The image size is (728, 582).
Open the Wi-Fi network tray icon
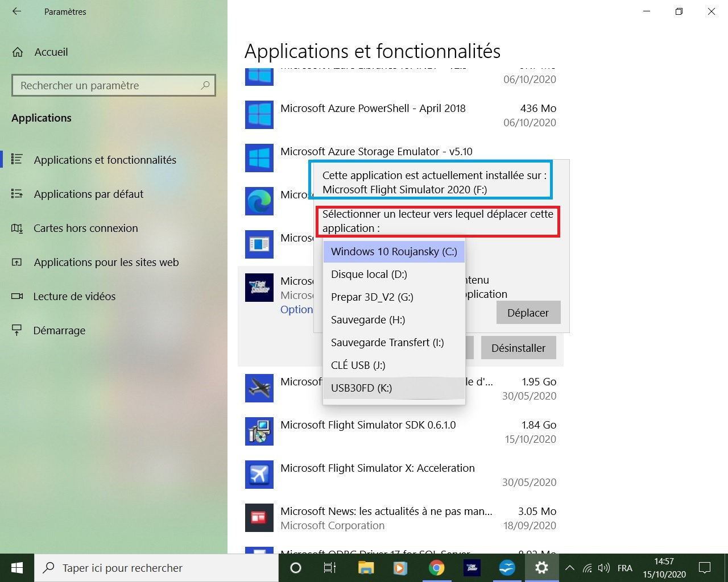(x=588, y=568)
